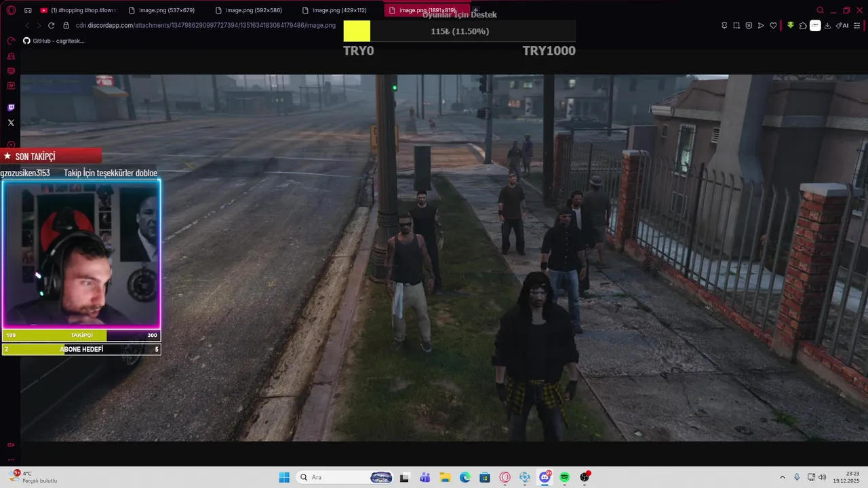Open the Opera GX main menu logo
This screenshot has height=488, width=868.
click(x=11, y=10)
